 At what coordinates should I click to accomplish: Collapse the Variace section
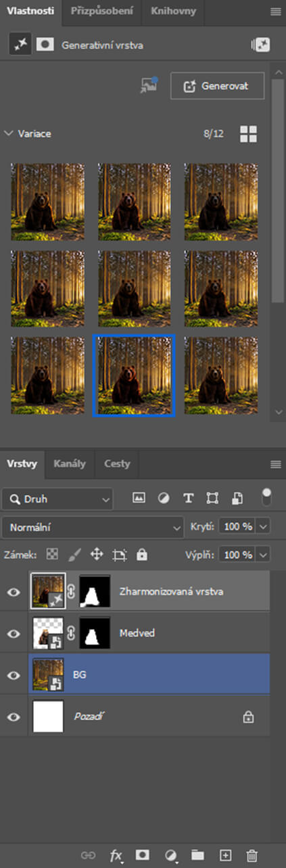click(9, 133)
